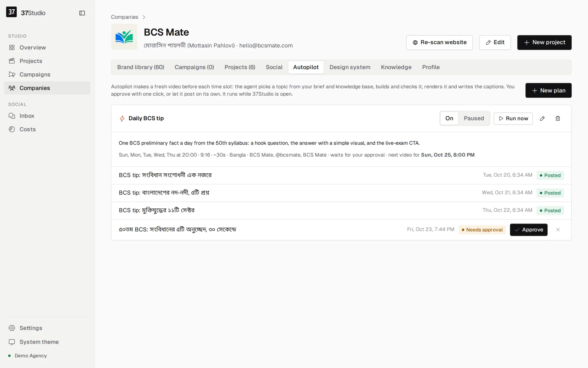Open the Tue, Oct 20 posted BCS tip row
This screenshot has height=368, width=588.
[341, 175]
